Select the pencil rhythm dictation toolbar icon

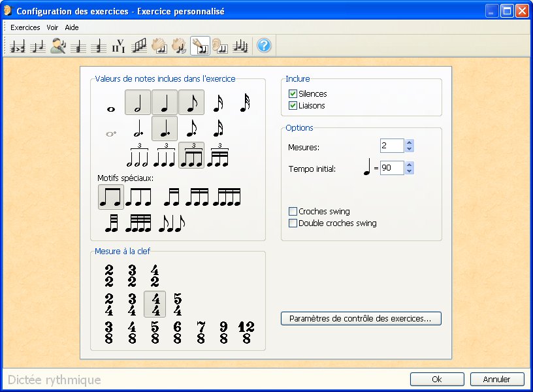[199, 46]
